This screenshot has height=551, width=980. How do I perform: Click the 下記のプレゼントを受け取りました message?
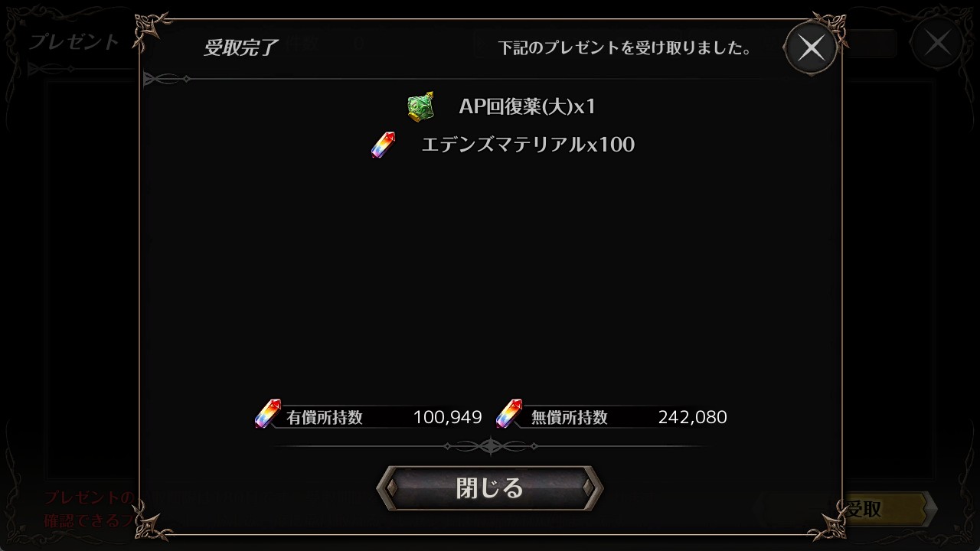[x=624, y=48]
